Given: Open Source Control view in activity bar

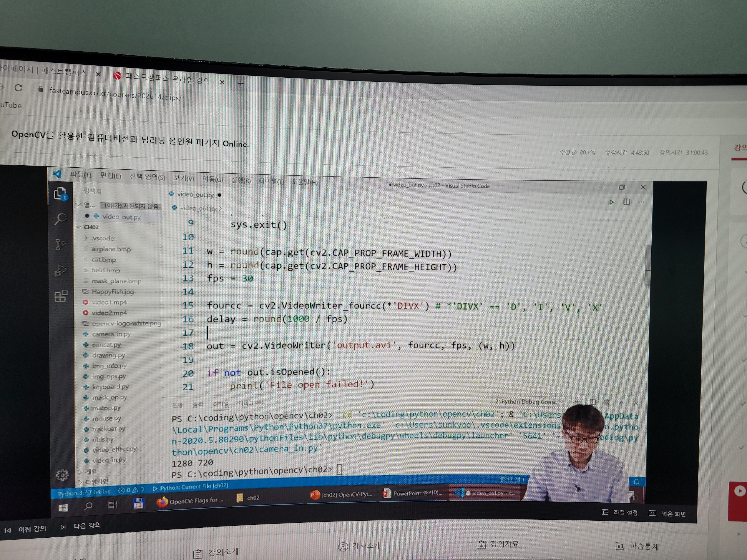Looking at the screenshot, I should click(x=60, y=244).
